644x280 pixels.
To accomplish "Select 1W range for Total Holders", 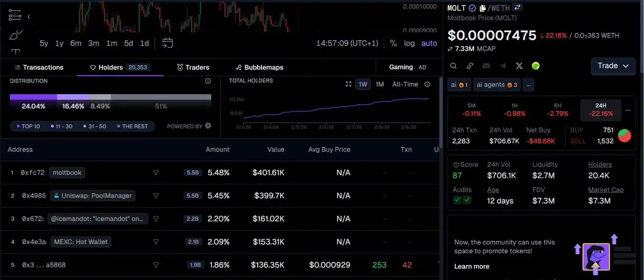I will point(363,84).
